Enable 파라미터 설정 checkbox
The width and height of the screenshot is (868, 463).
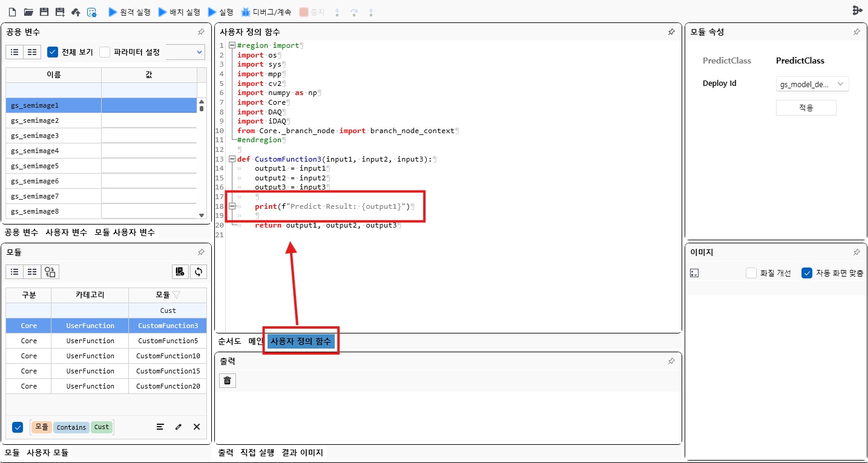click(x=104, y=51)
